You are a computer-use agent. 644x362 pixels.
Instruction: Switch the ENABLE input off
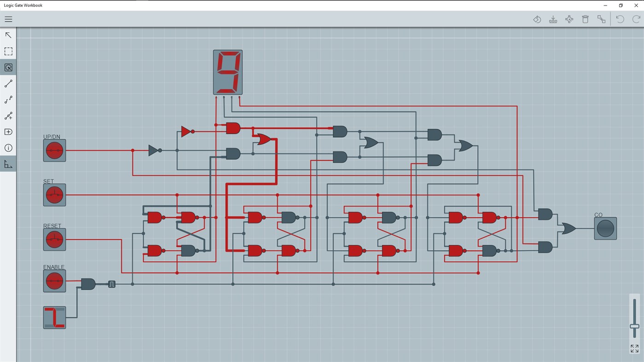[x=54, y=281]
